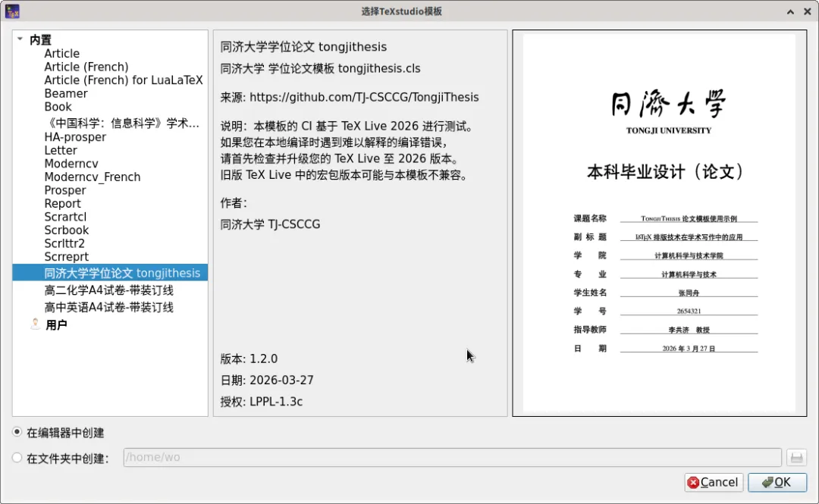Screen dimensions: 819x504
Task: Pick the 《中国科学：信息科学》 template
Action: tap(121, 124)
